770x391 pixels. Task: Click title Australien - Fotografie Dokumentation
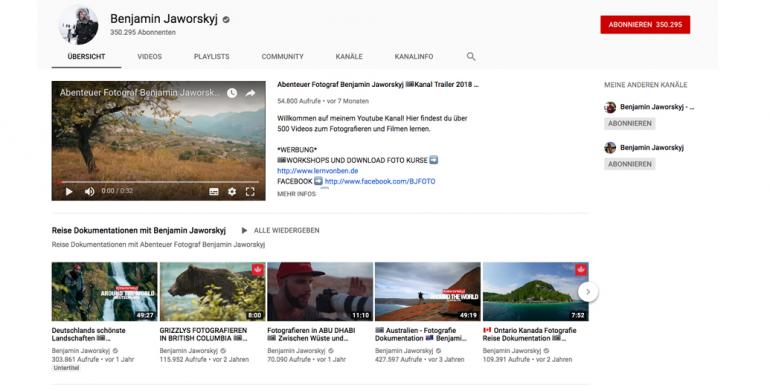(421, 335)
